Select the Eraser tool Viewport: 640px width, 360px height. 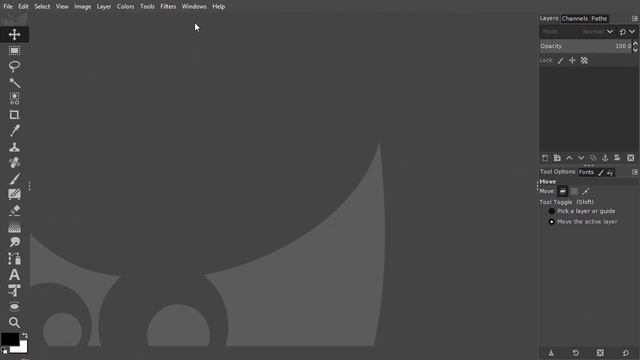click(x=14, y=211)
